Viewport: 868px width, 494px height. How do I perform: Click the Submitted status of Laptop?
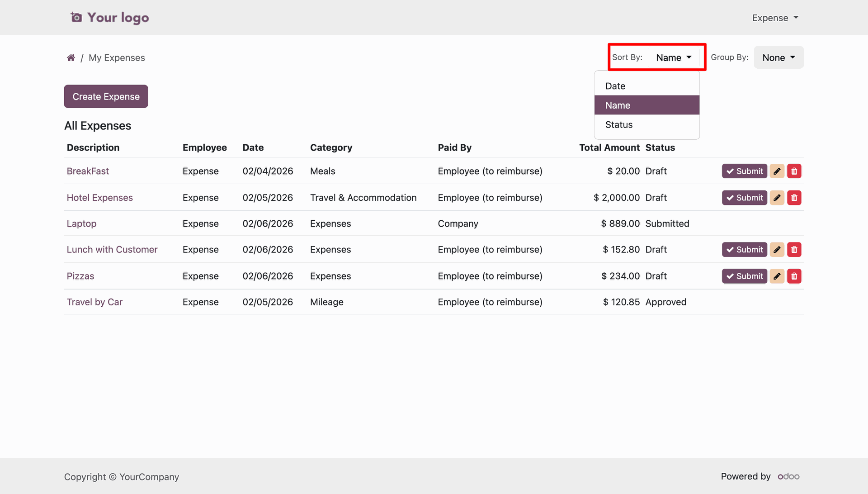(667, 223)
